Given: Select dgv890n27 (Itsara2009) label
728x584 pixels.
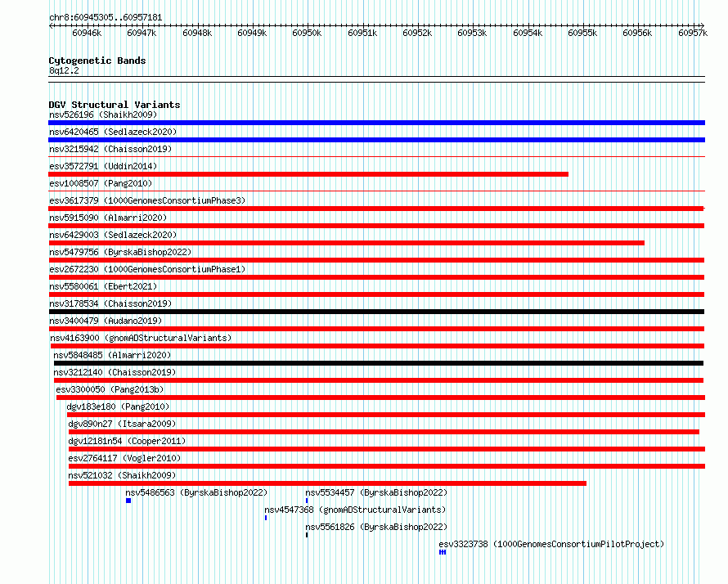Looking at the screenshot, I should (x=122, y=424).
